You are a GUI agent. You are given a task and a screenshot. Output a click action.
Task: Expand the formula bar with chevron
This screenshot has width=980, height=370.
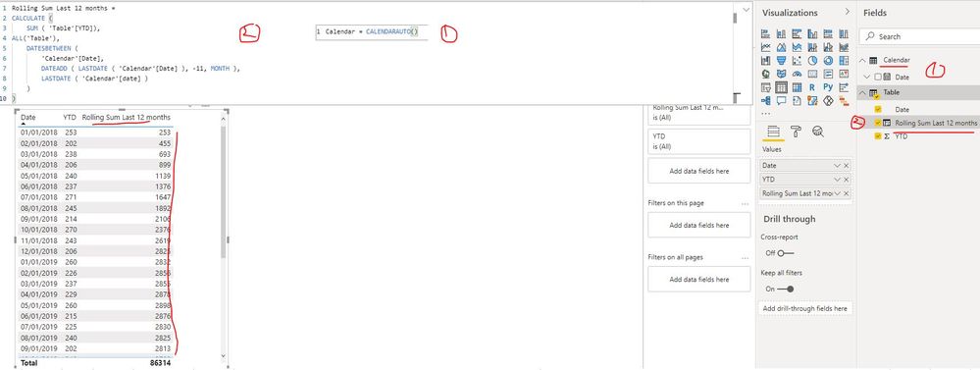[746, 10]
